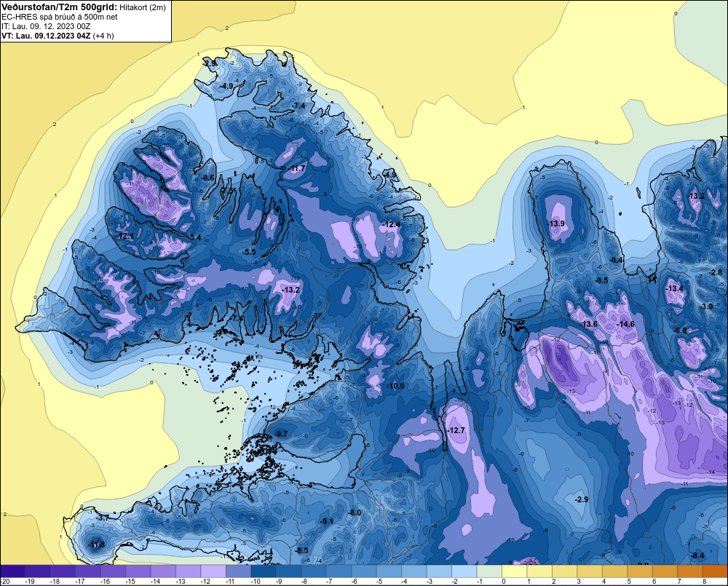Click the -12.7 temperature label
The height and width of the screenshot is (586, 728).
[457, 430]
